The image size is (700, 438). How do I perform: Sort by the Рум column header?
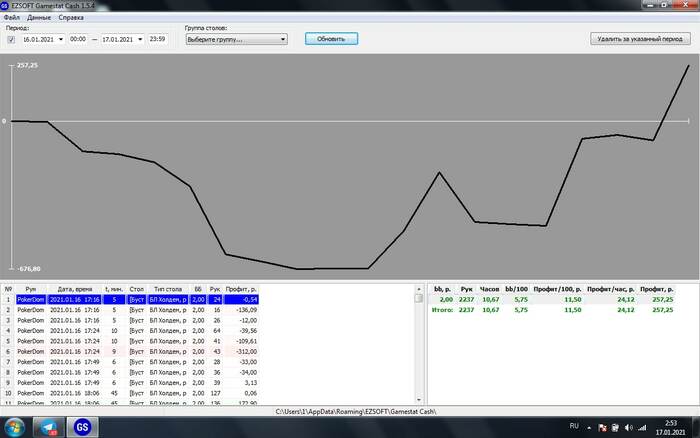30,289
